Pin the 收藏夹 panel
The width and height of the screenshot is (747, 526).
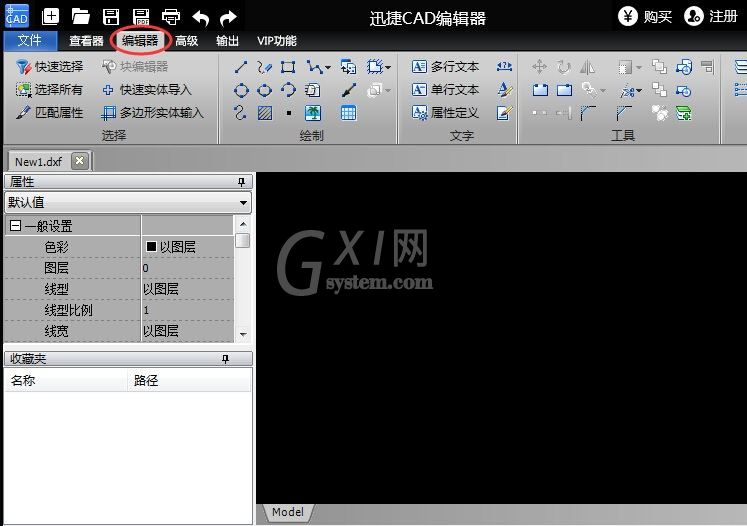225,359
